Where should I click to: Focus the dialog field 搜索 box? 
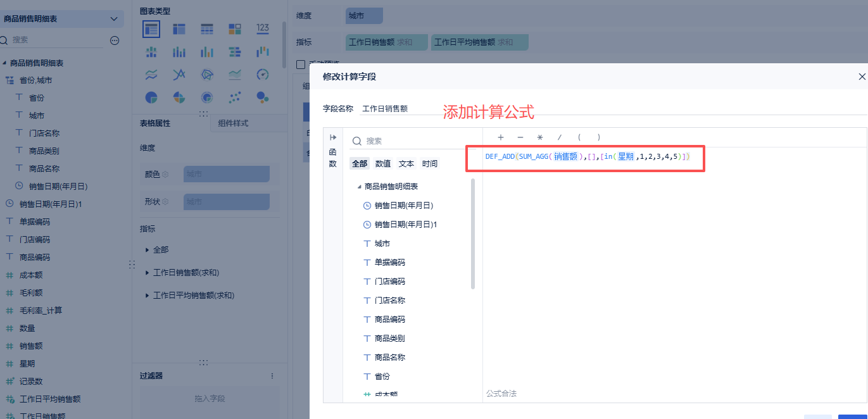tap(412, 141)
